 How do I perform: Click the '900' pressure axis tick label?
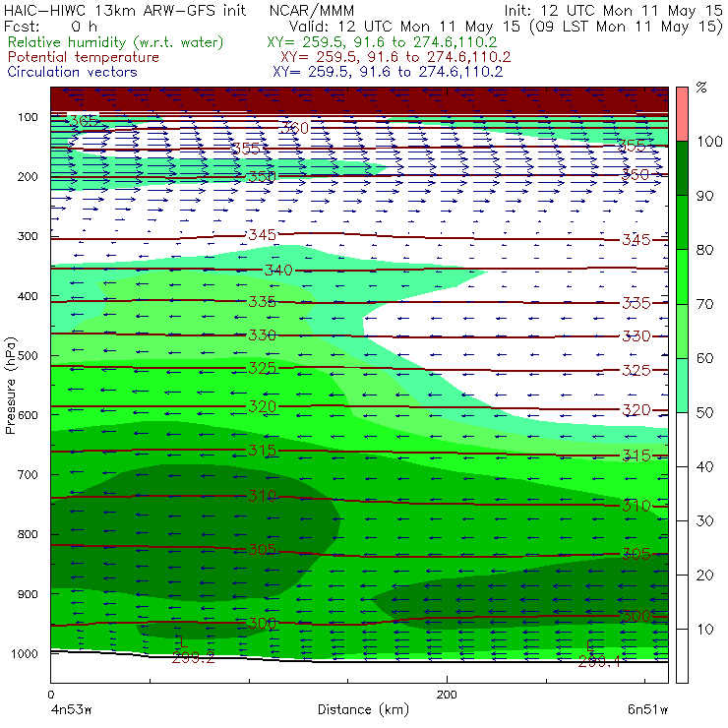click(x=28, y=594)
